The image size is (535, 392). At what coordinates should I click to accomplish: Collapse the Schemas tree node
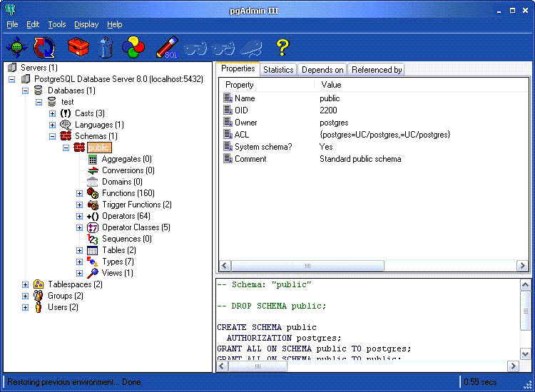point(53,136)
